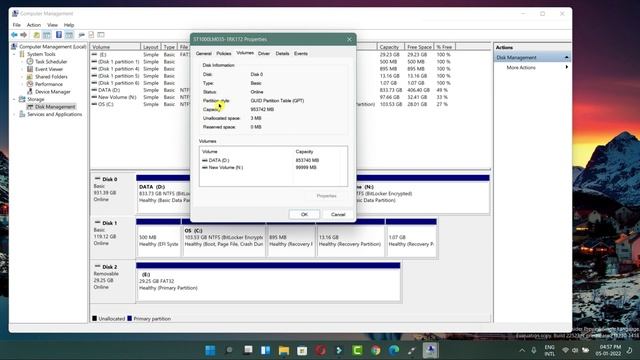Toggle Show/Hide Action Pane toolbar icon

click(69, 35)
